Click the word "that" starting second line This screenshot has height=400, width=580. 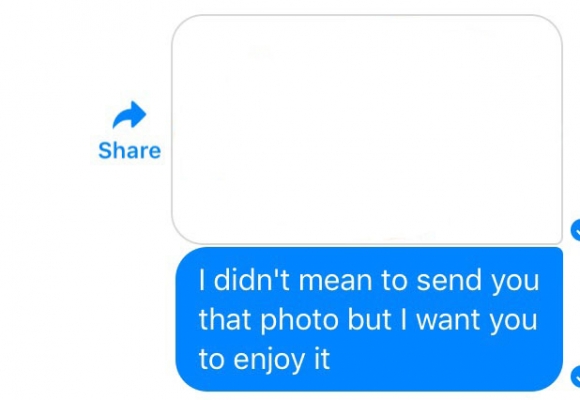226,320
